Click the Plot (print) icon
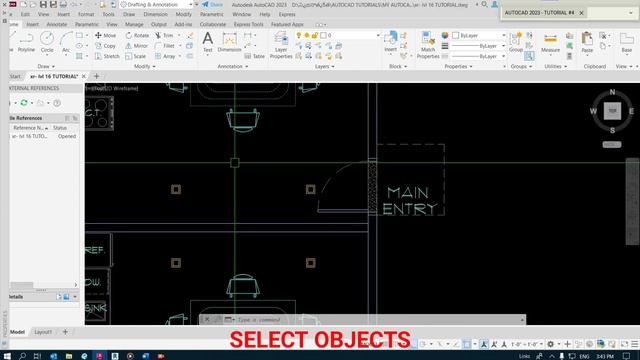This screenshot has height=360, width=640. click(x=63, y=4)
